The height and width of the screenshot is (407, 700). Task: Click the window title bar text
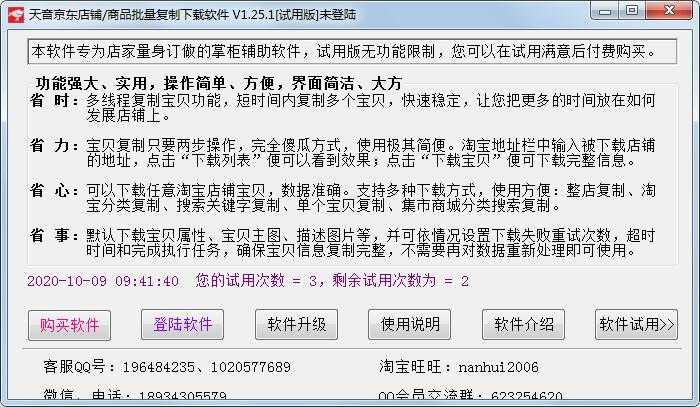192,15
